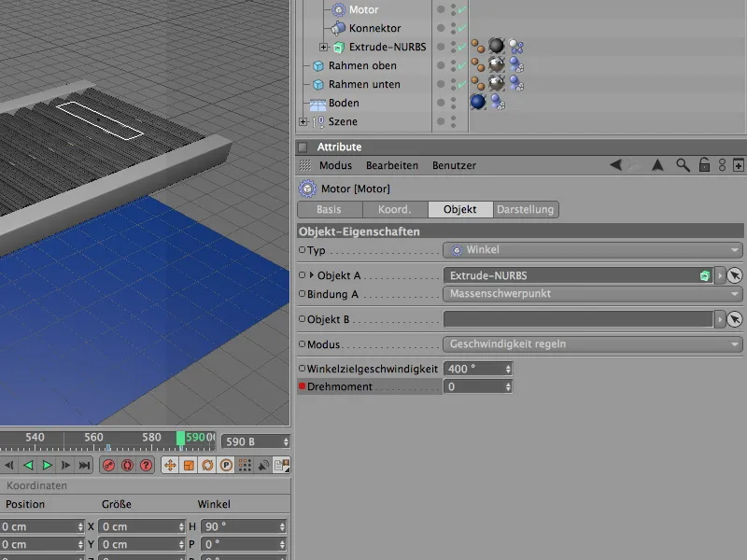The height and width of the screenshot is (560, 747).
Task: Click the blue material tag on Boden
Action: pyautogui.click(x=478, y=102)
